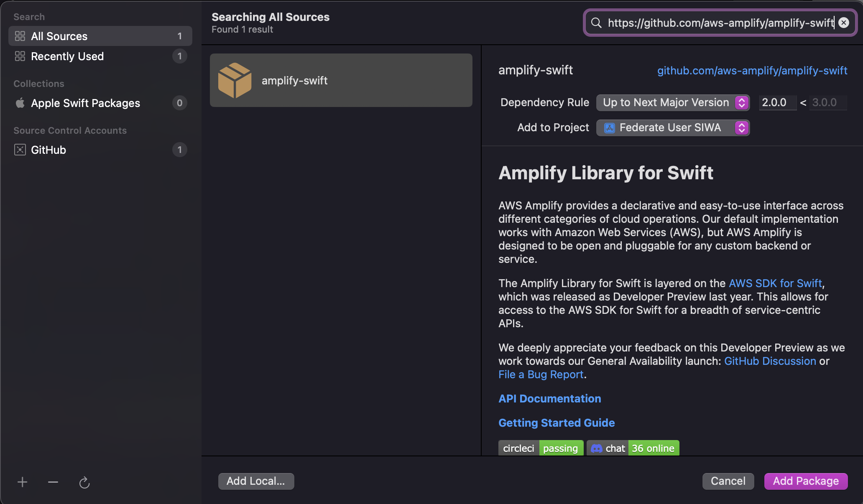Click the Discord chat badge
Viewport: 863px width, 504px height.
click(x=632, y=448)
